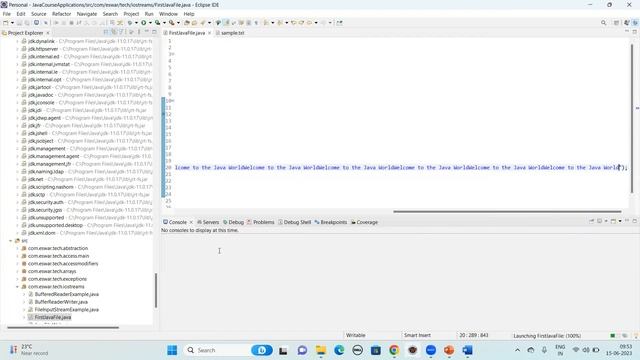Open the Debug button dropdown arrow
The width and height of the screenshot is (640, 360).
pos(136,23)
